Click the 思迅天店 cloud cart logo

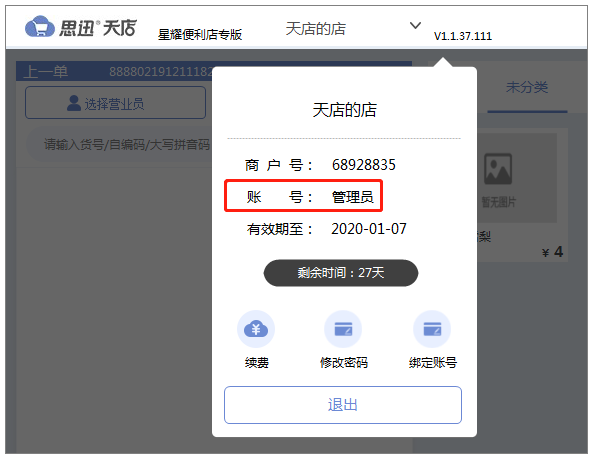tap(40, 26)
